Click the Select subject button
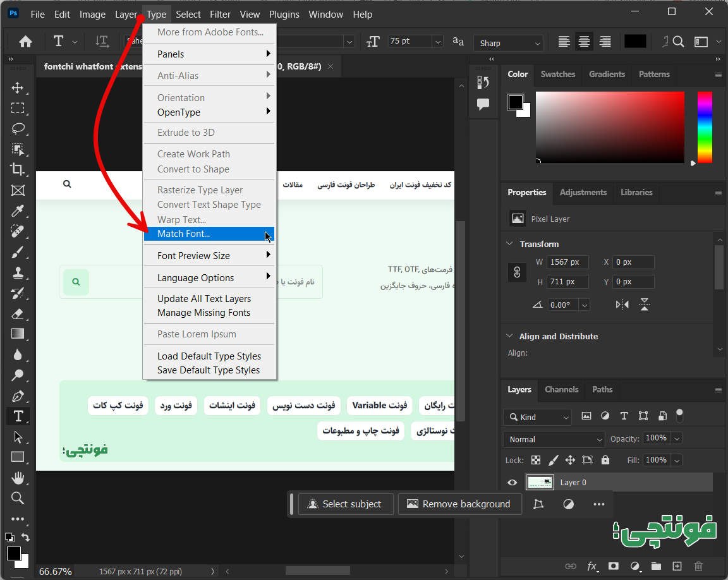Viewport: 728px width, 580px height. tap(346, 504)
